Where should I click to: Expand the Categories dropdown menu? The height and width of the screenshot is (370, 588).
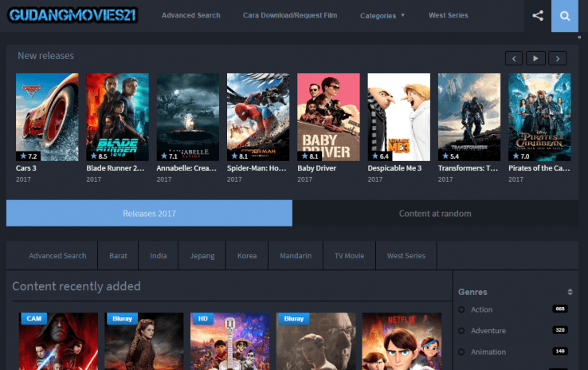pos(382,16)
